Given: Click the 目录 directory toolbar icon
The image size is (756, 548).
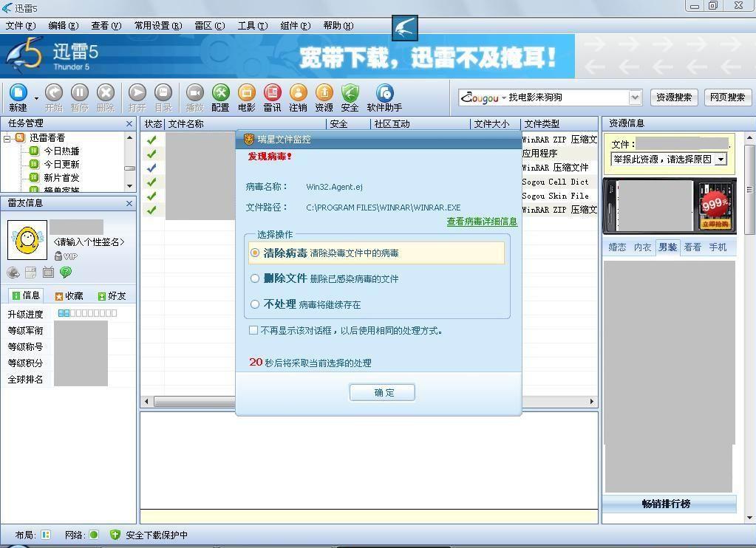Looking at the screenshot, I should pos(163,92).
